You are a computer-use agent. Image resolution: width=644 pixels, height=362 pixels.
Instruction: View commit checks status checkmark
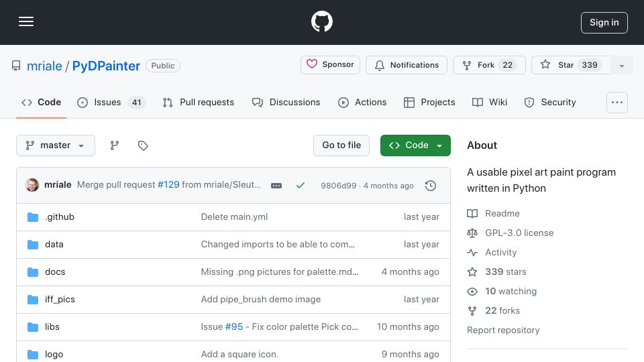[301, 186]
